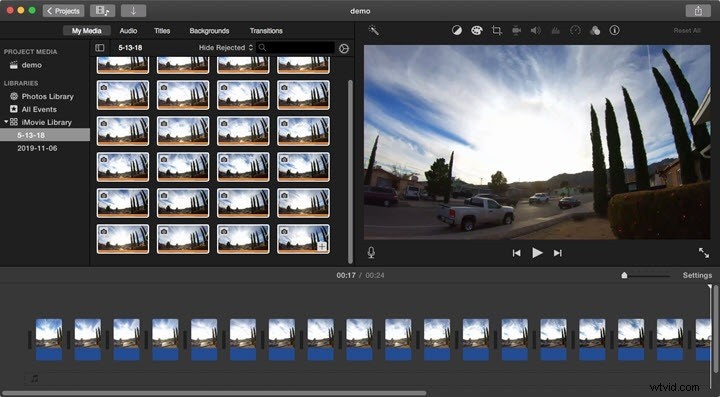720x397 pixels.
Task: Open the stabilization camera tool
Action: (516, 31)
